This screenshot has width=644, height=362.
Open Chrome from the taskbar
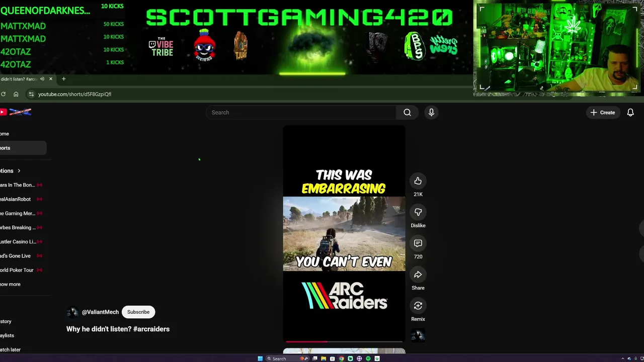click(x=342, y=358)
